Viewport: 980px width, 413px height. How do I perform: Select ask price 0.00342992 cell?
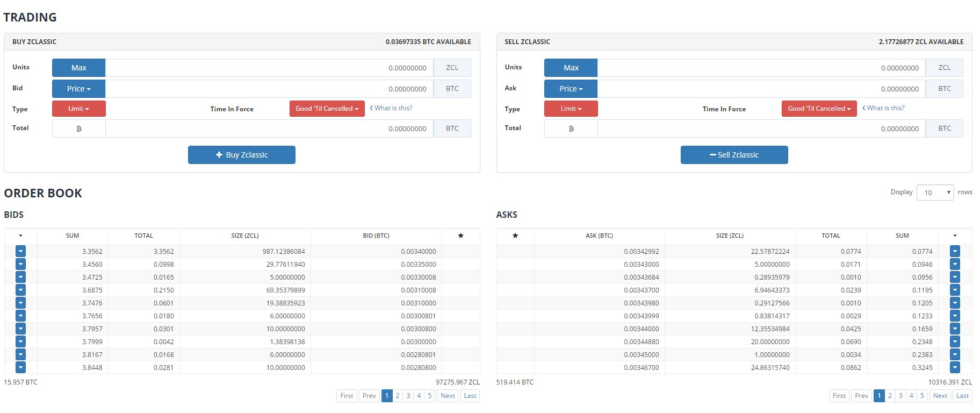click(x=599, y=251)
